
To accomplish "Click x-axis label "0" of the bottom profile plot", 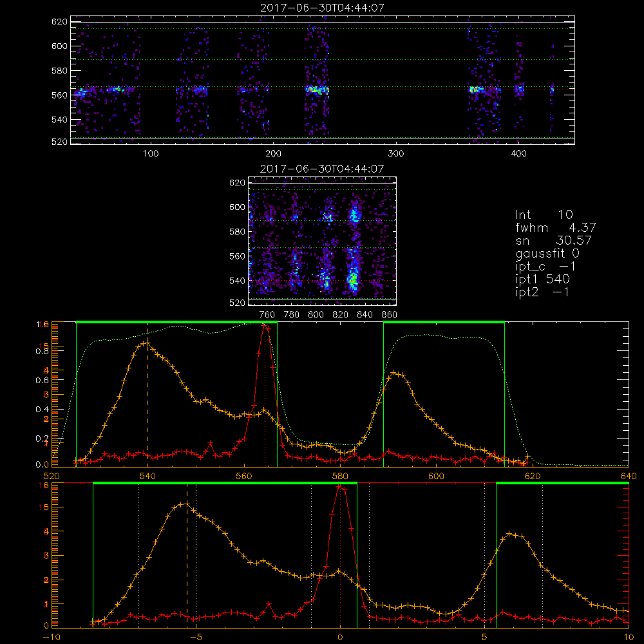I will 341,638.
